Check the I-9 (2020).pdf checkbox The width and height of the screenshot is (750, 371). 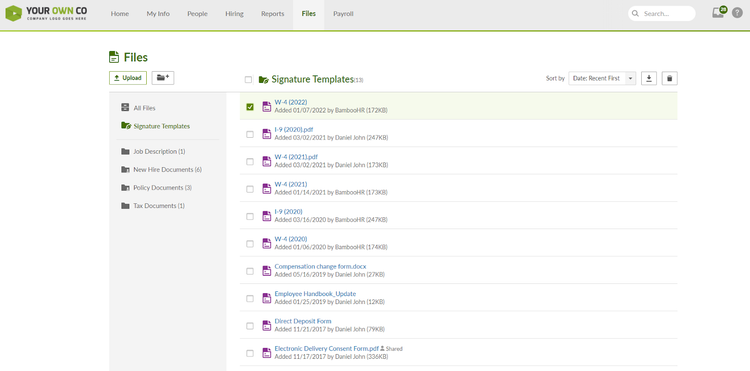tap(250, 134)
